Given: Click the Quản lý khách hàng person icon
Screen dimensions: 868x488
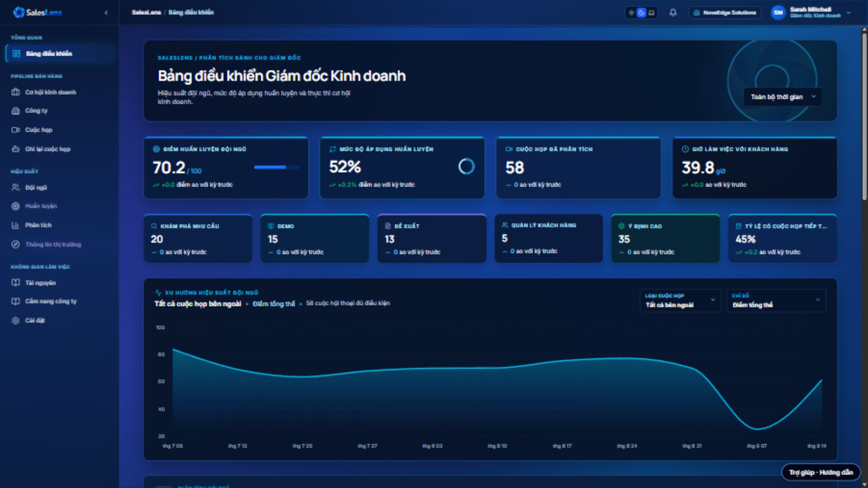Looking at the screenshot, I should (x=505, y=225).
